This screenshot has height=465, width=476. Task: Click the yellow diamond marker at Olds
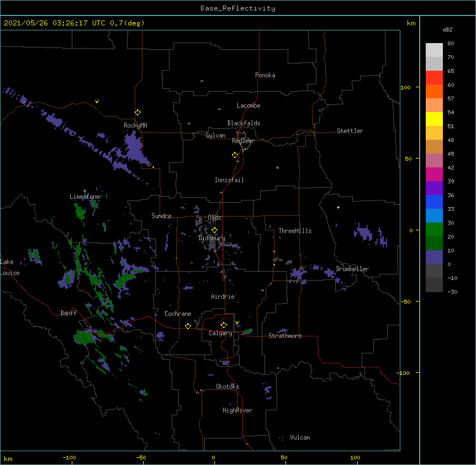pos(214,230)
